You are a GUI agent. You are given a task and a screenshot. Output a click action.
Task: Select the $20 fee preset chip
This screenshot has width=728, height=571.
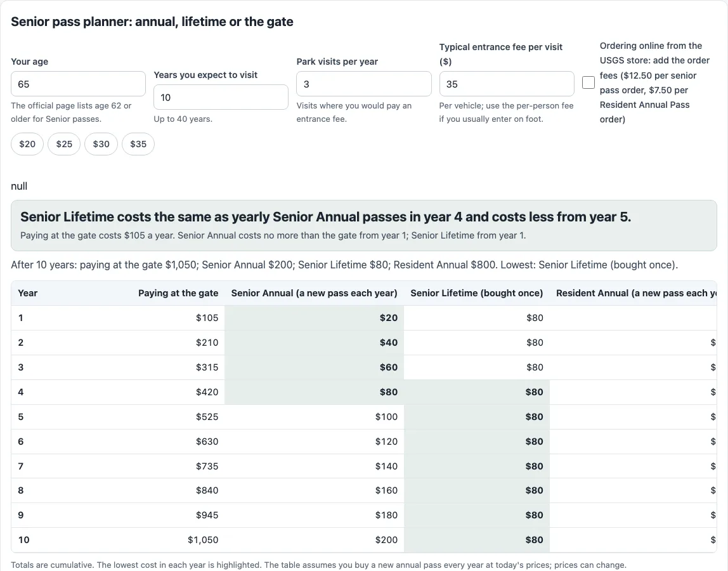(x=27, y=144)
